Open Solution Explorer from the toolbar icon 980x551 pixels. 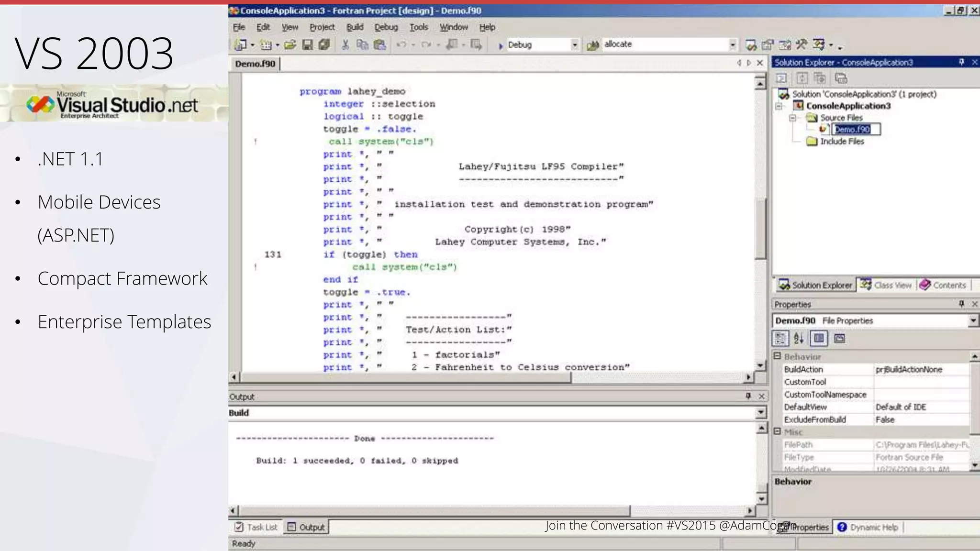point(751,45)
